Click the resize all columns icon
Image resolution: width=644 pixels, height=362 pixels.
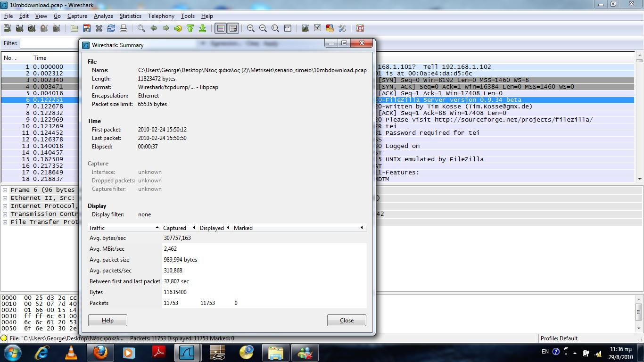click(x=288, y=28)
